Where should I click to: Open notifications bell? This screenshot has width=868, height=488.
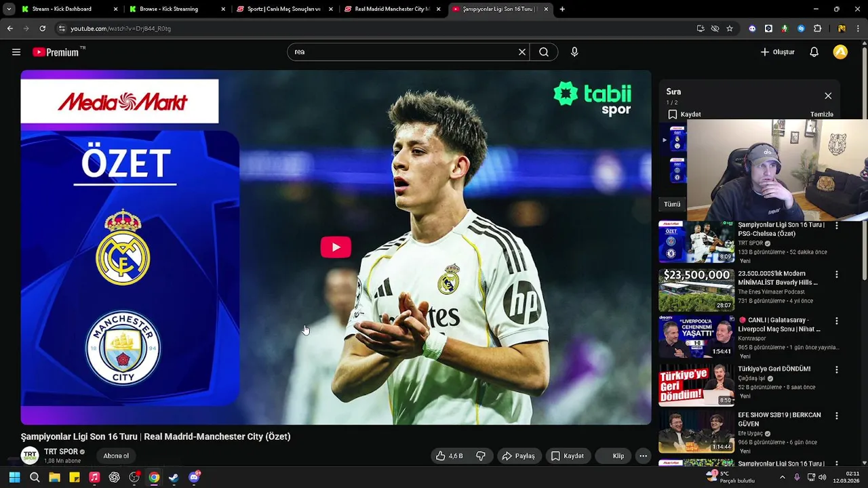point(814,52)
